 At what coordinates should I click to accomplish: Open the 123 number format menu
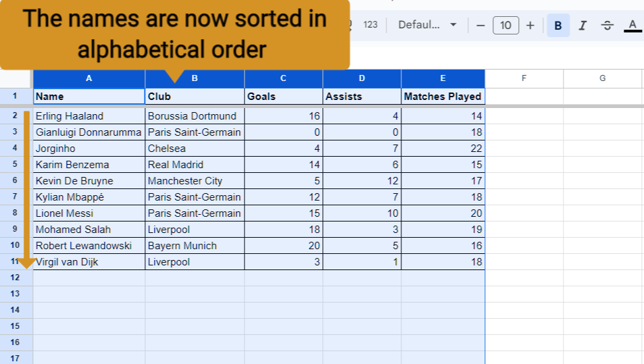tap(370, 24)
